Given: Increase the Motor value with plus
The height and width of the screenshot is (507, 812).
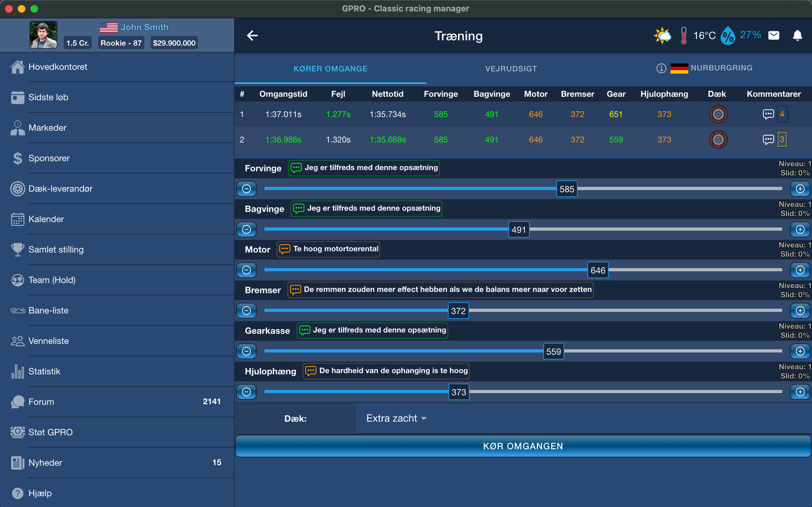Looking at the screenshot, I should pos(800,270).
